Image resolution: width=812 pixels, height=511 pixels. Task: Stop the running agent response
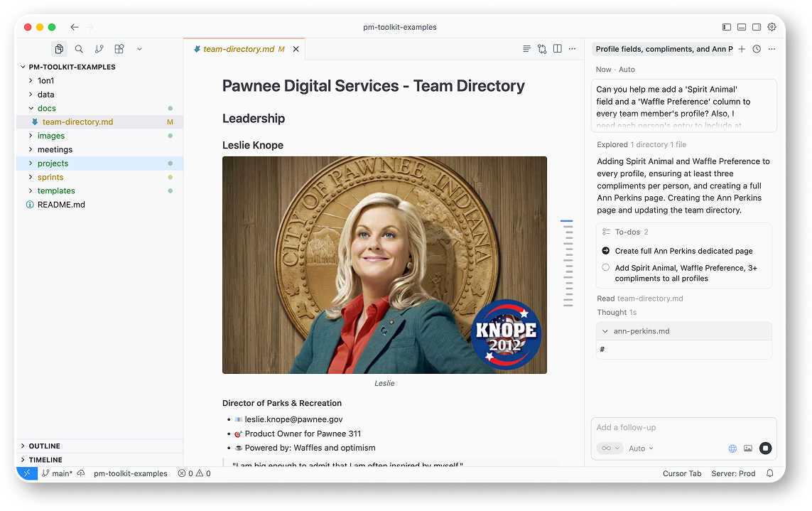point(765,448)
